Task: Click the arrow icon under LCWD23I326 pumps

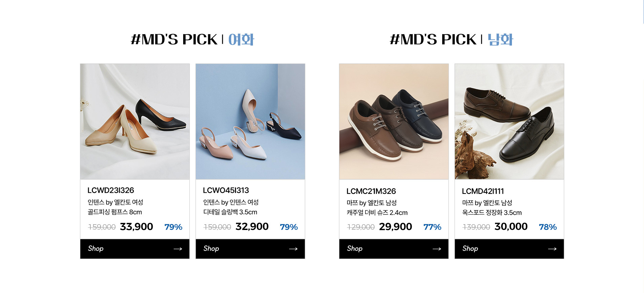Action: tap(178, 249)
